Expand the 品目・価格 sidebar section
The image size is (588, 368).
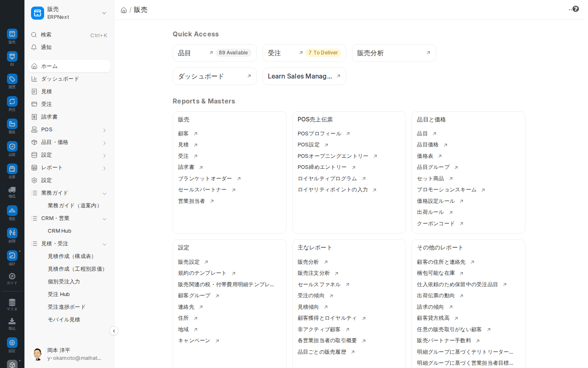pyautogui.click(x=105, y=143)
